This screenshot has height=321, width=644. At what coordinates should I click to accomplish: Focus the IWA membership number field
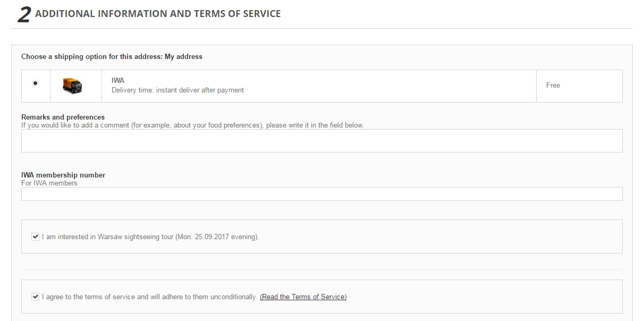(321, 194)
